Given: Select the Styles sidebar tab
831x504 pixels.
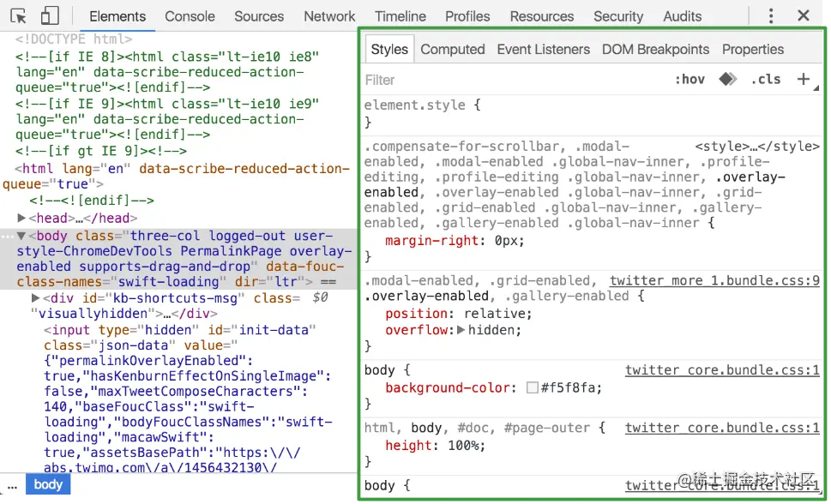Looking at the screenshot, I should tap(389, 50).
